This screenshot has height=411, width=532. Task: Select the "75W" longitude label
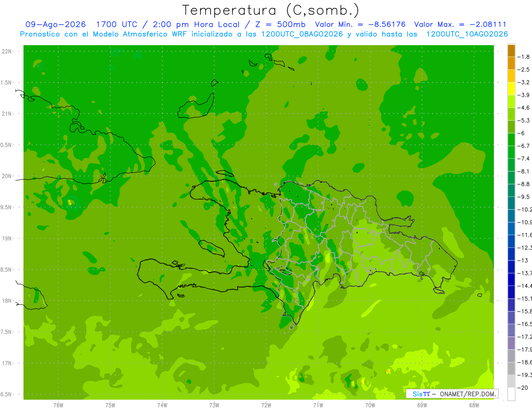click(110, 405)
